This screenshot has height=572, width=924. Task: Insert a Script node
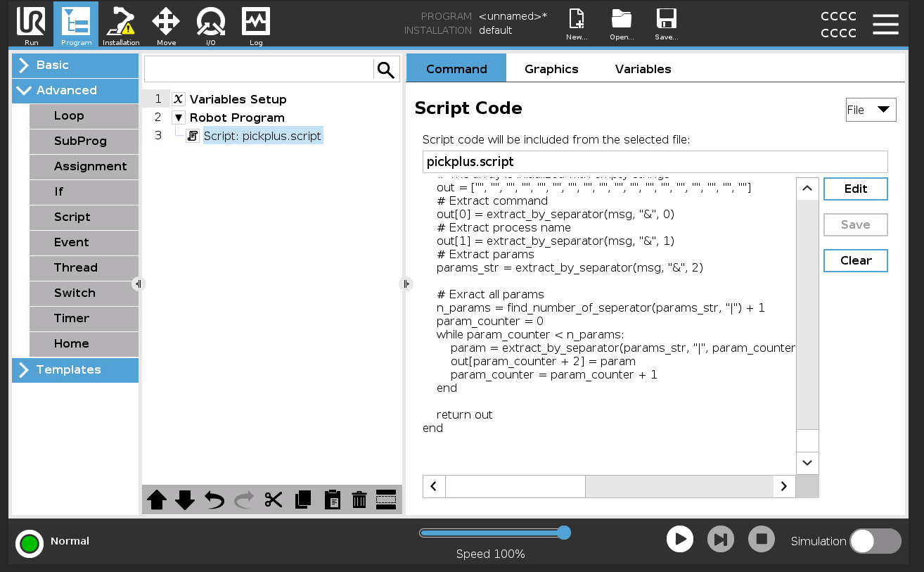tap(84, 217)
